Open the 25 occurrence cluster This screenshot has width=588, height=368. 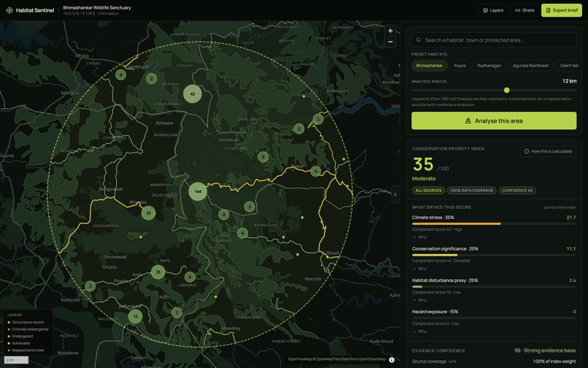click(158, 272)
